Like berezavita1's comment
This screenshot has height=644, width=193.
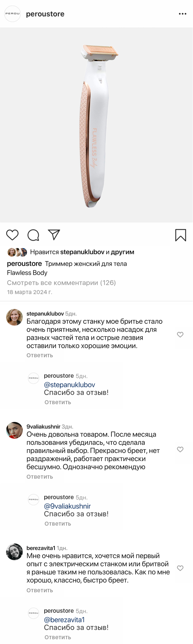click(x=180, y=568)
